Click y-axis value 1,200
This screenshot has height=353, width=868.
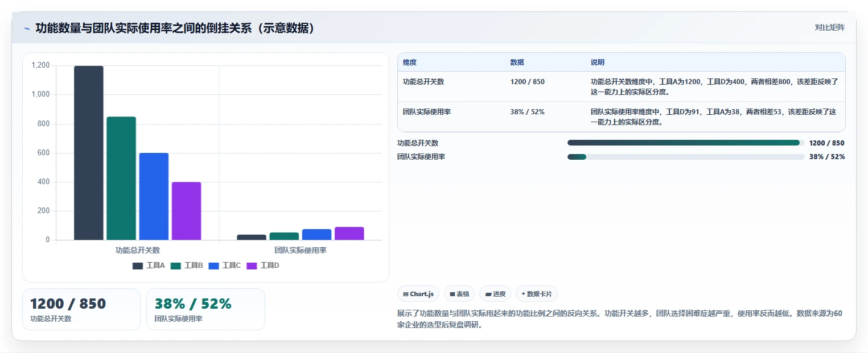click(x=40, y=65)
